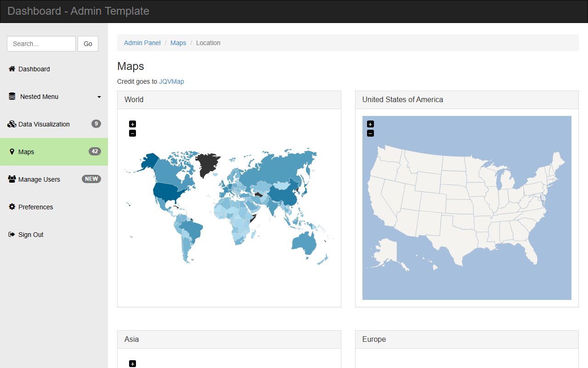Select the Manage Users menu item
Viewport: 588px width, 368px height.
pyautogui.click(x=54, y=179)
